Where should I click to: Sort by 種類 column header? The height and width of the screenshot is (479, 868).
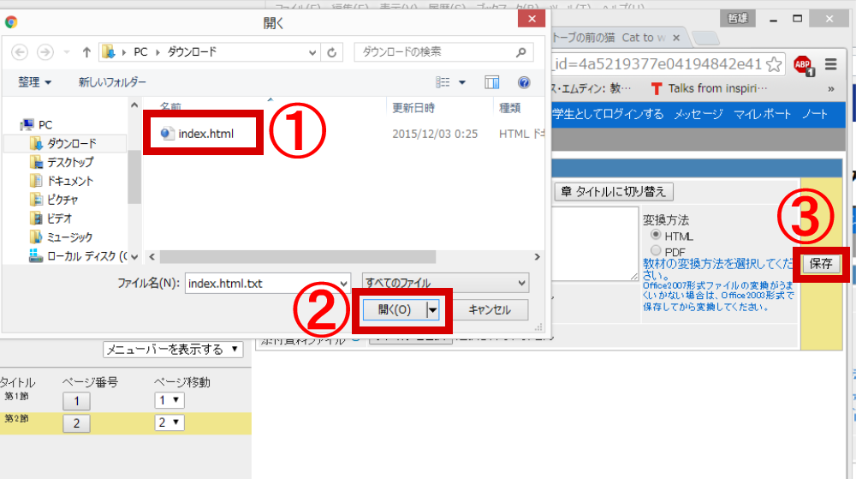[x=510, y=108]
